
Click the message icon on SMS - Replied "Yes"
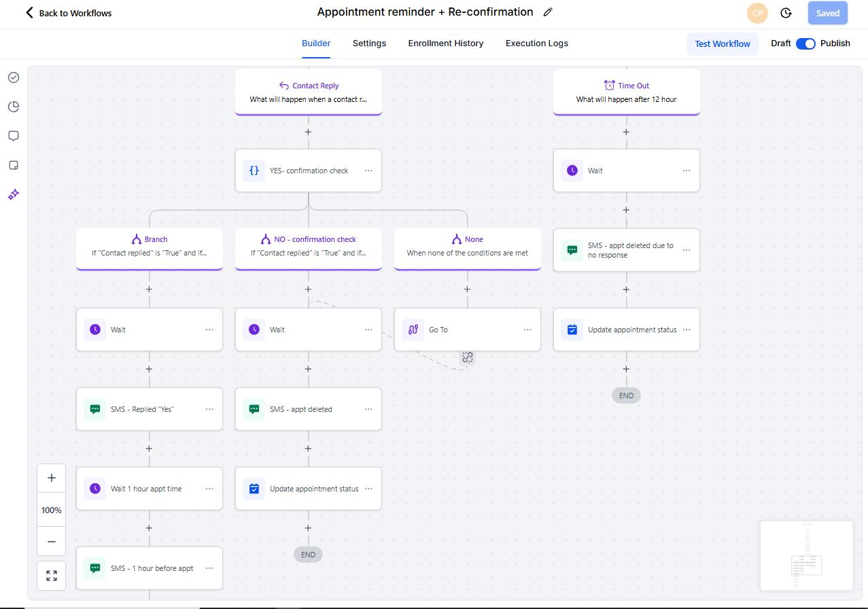click(x=95, y=409)
